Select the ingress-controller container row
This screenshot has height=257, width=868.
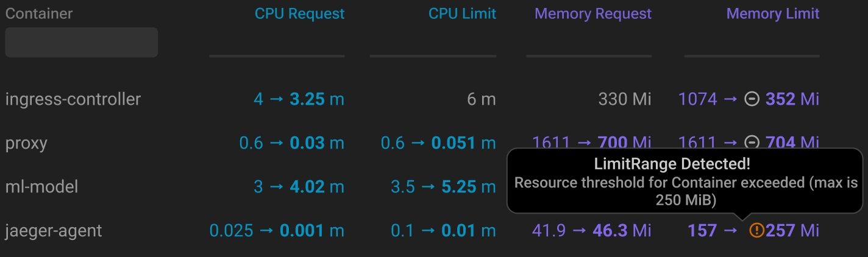[73, 99]
